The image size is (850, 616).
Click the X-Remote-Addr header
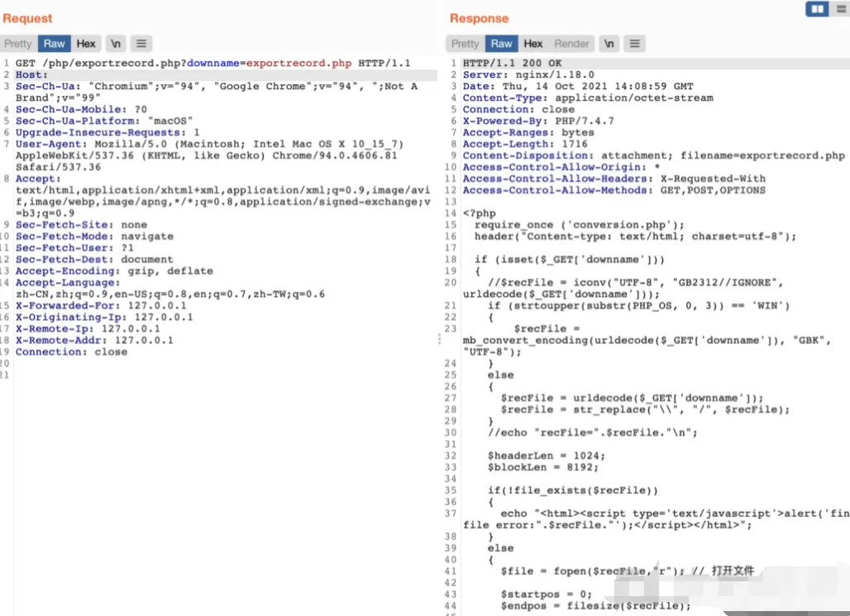pos(94,340)
